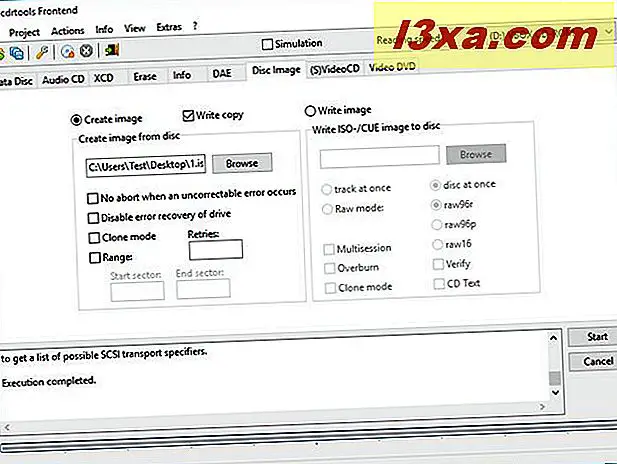Switch to the (S)VideoCD tab
617x464 pixels.
335,69
